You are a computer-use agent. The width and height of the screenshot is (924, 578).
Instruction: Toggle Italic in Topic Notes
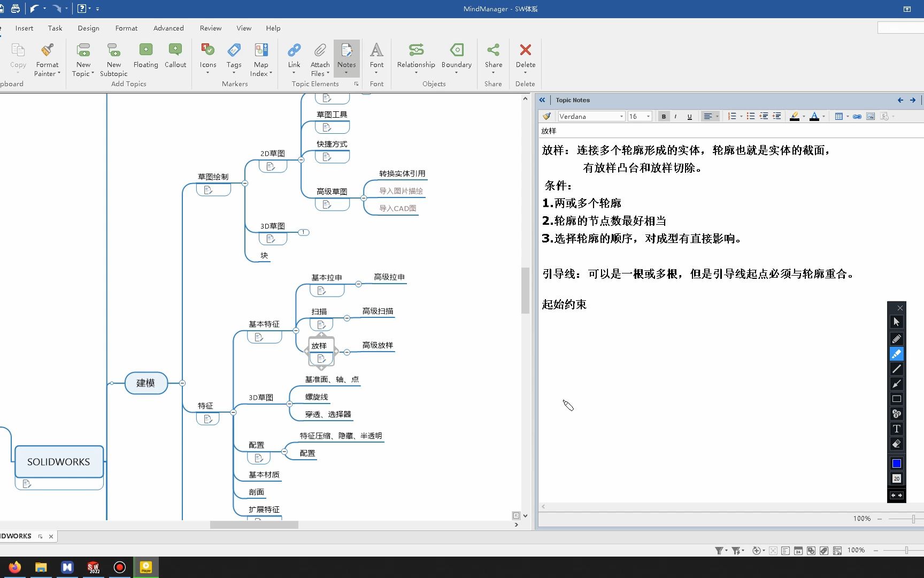point(676,116)
